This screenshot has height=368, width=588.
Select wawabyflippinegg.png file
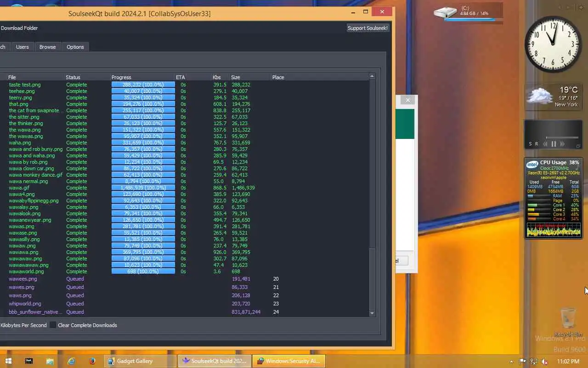(34, 201)
